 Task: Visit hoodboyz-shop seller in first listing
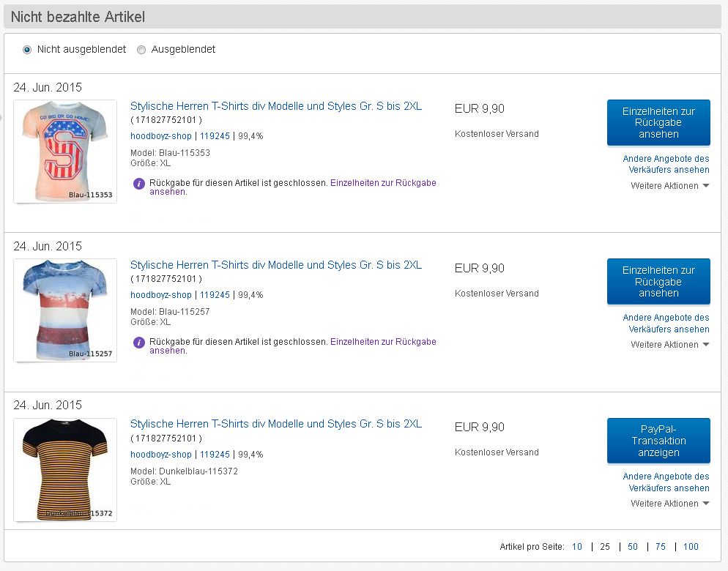161,136
